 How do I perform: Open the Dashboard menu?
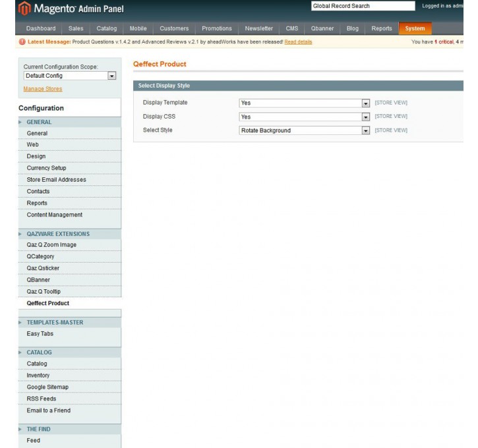[41, 28]
